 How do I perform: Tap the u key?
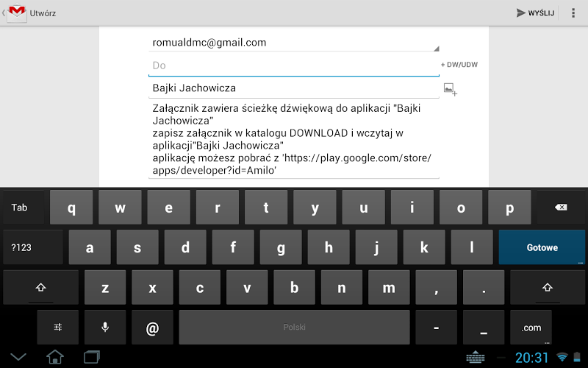[x=363, y=208]
